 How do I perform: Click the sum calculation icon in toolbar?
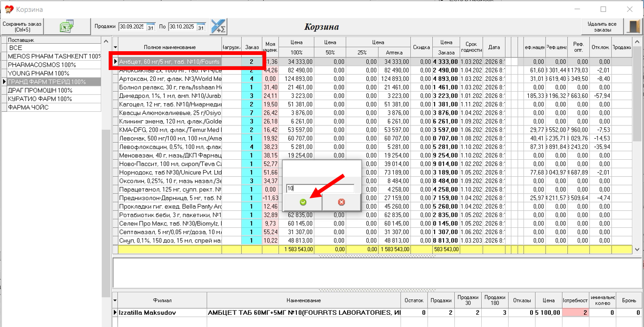[218, 27]
